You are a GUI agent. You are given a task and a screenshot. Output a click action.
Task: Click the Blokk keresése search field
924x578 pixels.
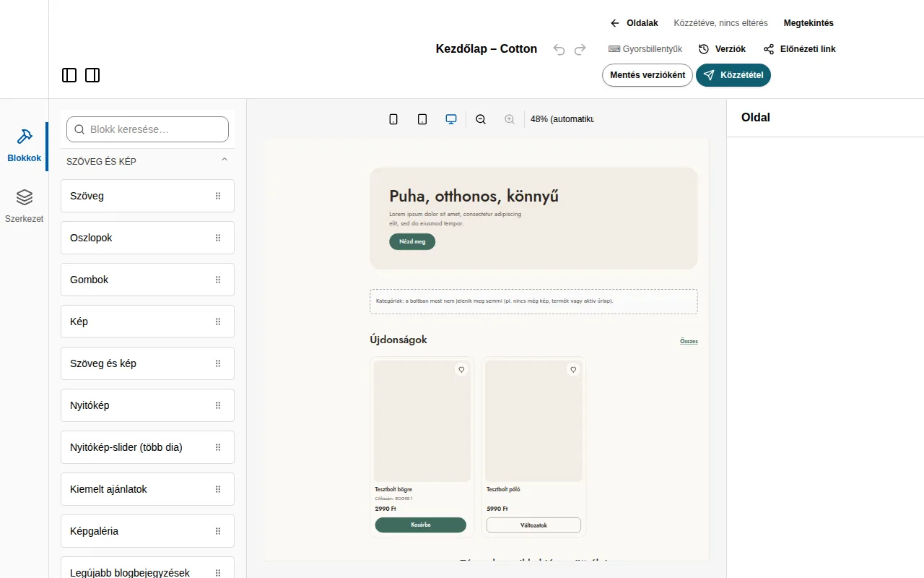coord(147,129)
